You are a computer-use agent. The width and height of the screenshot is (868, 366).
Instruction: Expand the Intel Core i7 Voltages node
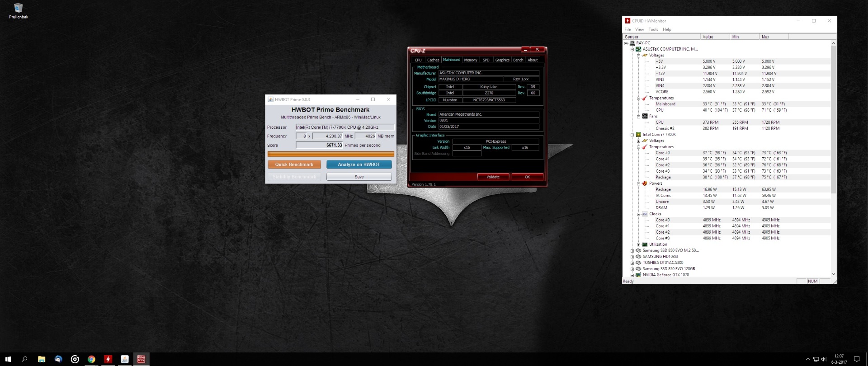click(x=638, y=141)
